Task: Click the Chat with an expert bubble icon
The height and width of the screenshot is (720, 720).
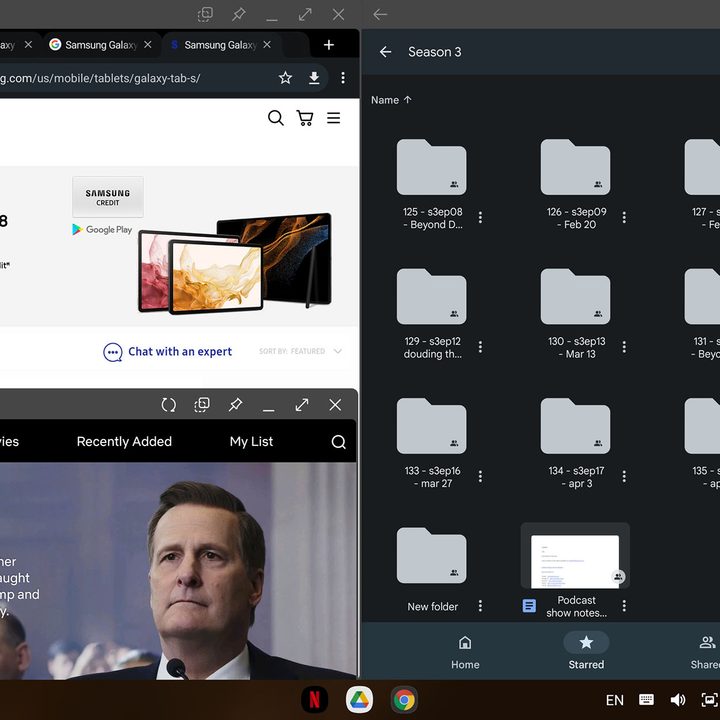Action: pyautogui.click(x=112, y=352)
